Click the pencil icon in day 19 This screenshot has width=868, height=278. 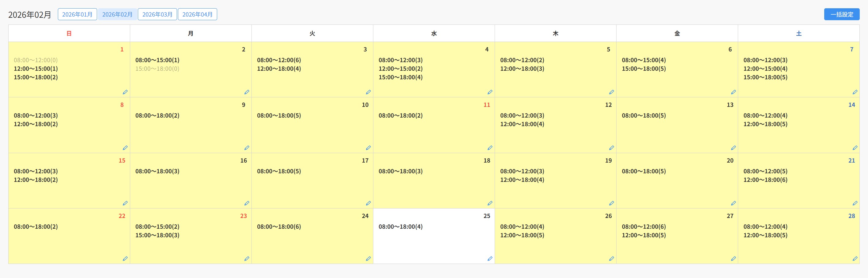click(612, 203)
